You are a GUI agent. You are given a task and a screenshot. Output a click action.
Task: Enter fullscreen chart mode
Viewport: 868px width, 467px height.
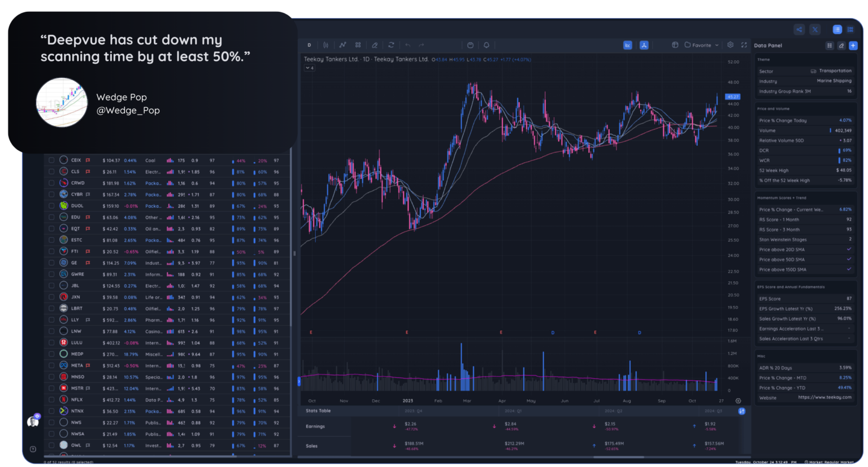[744, 45]
